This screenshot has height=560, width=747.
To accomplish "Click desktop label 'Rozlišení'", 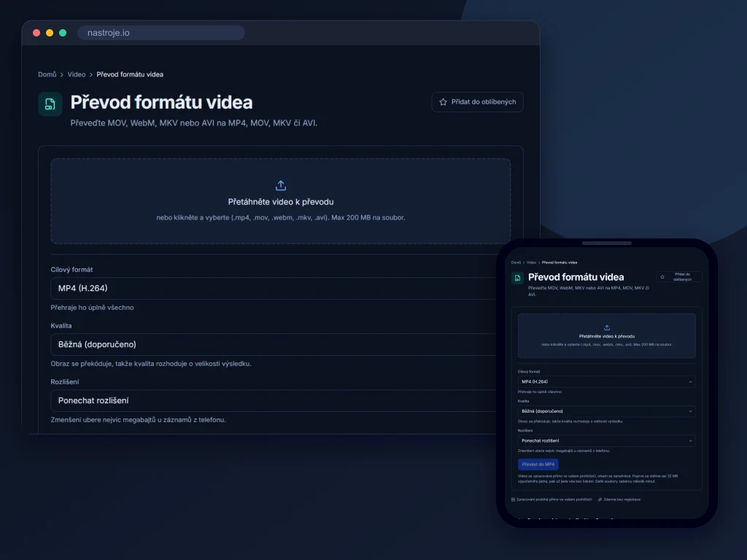I will (x=65, y=382).
